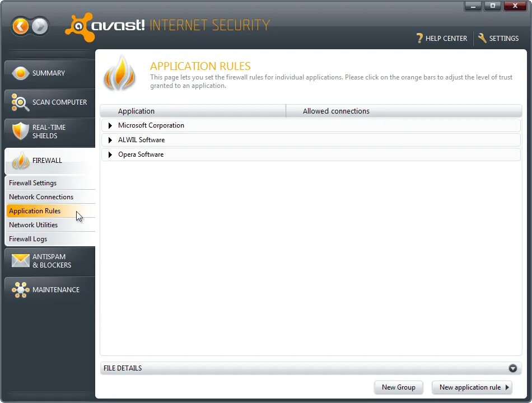
Task: Select the Firewall section label
Action: tap(47, 161)
